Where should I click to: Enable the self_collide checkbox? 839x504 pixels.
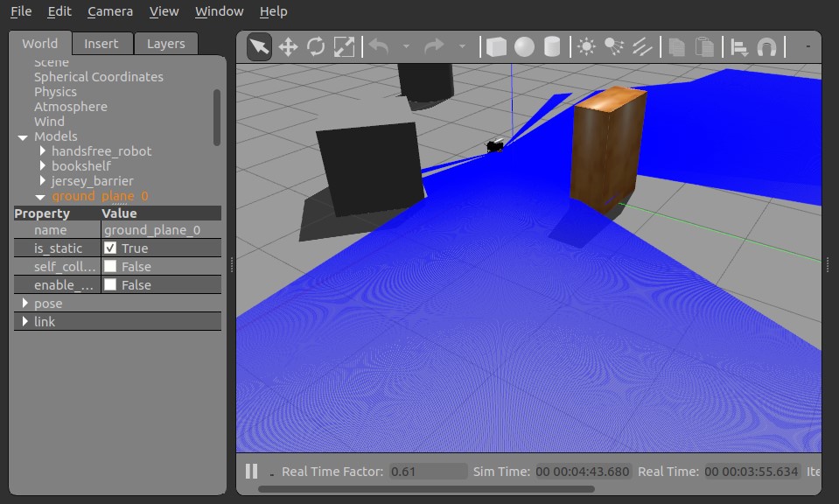tap(110, 267)
